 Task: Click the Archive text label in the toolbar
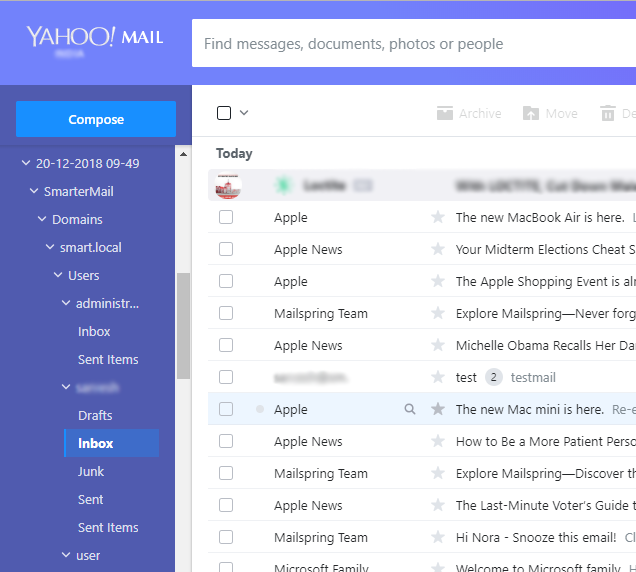coord(480,114)
